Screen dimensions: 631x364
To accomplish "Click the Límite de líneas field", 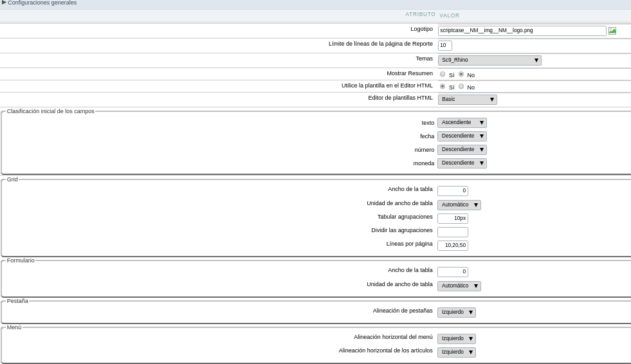I will [x=445, y=46].
